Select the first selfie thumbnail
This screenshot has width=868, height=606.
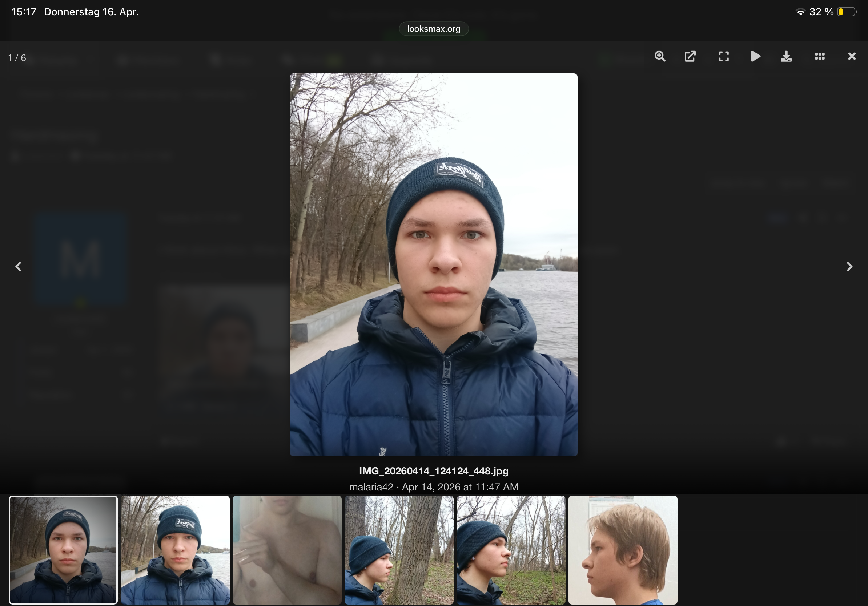[63, 550]
